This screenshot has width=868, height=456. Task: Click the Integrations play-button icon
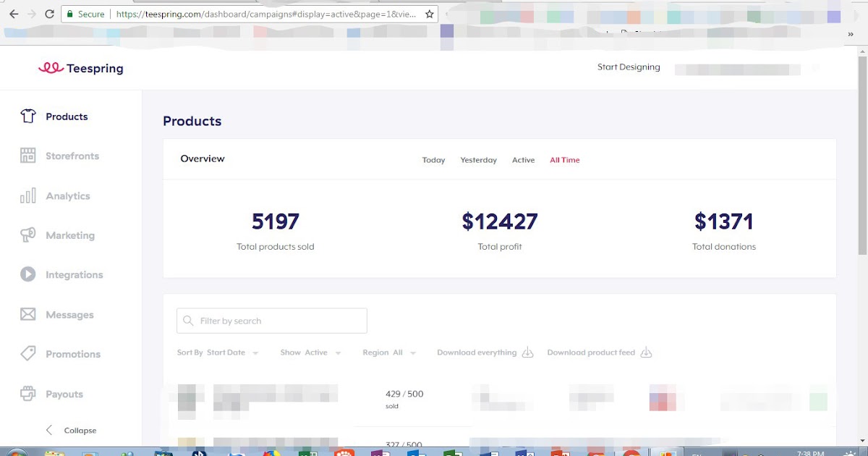pos(27,274)
